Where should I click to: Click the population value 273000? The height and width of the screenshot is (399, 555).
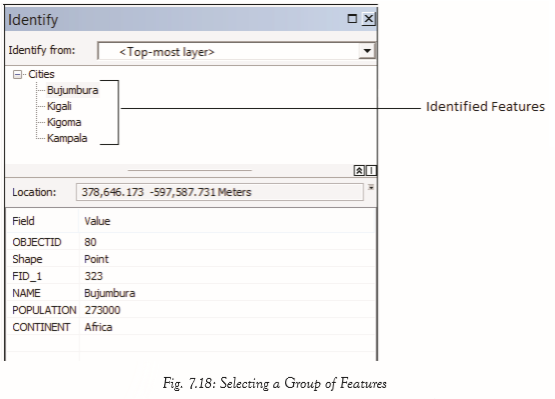[x=102, y=310]
